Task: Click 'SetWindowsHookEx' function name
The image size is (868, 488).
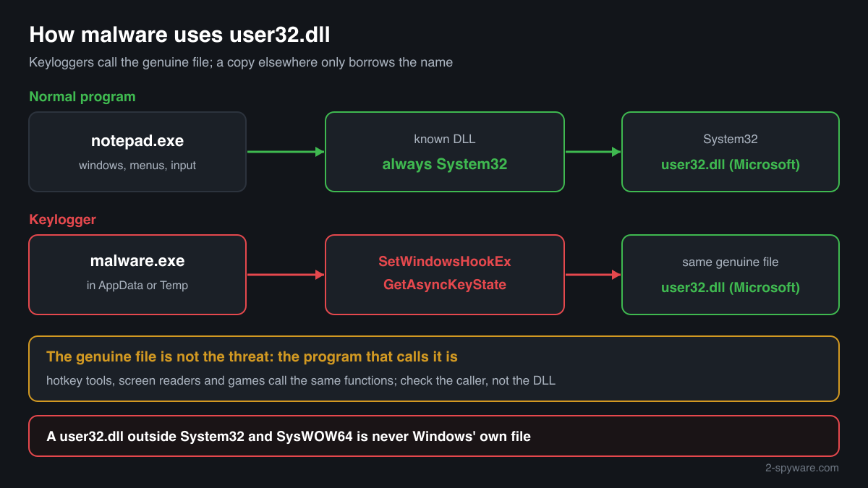Action: pos(445,261)
